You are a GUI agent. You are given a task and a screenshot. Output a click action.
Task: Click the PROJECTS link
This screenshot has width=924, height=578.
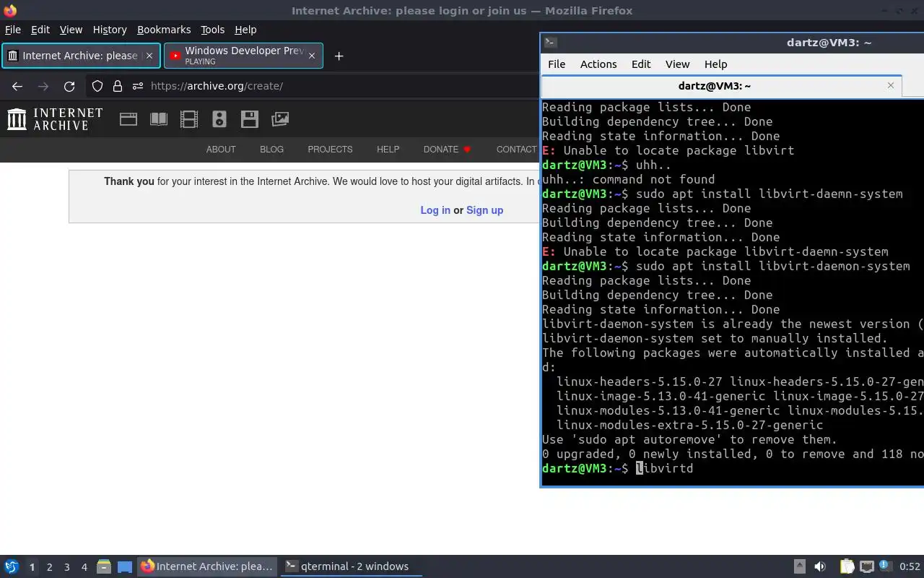pyautogui.click(x=330, y=150)
